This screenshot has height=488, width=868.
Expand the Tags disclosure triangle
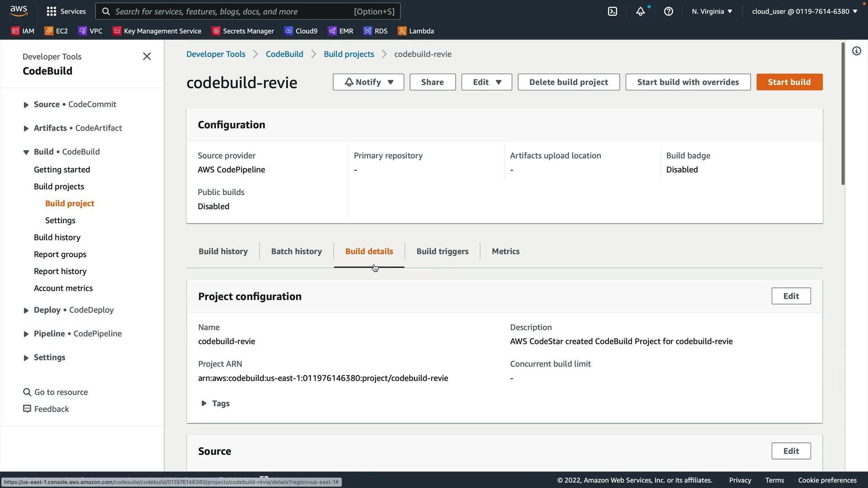(204, 403)
